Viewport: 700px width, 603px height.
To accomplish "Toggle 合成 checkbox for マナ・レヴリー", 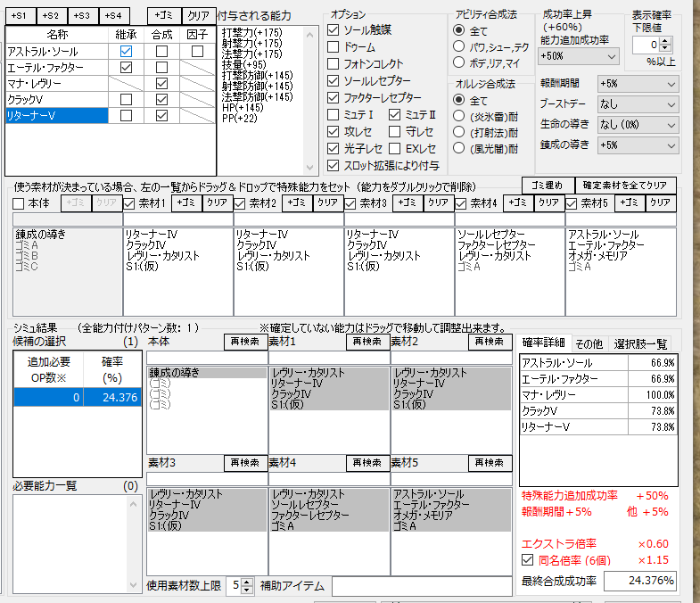I will tap(161, 84).
